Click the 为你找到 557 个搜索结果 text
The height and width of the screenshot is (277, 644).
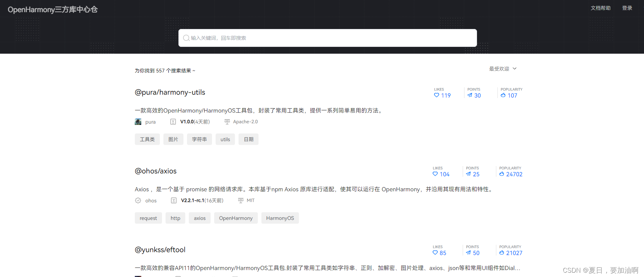pos(165,71)
